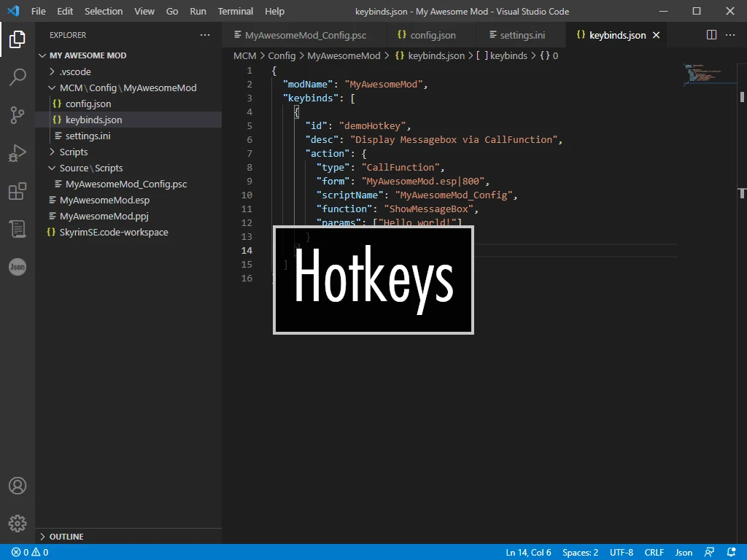Open Run and Debug view

point(18,153)
